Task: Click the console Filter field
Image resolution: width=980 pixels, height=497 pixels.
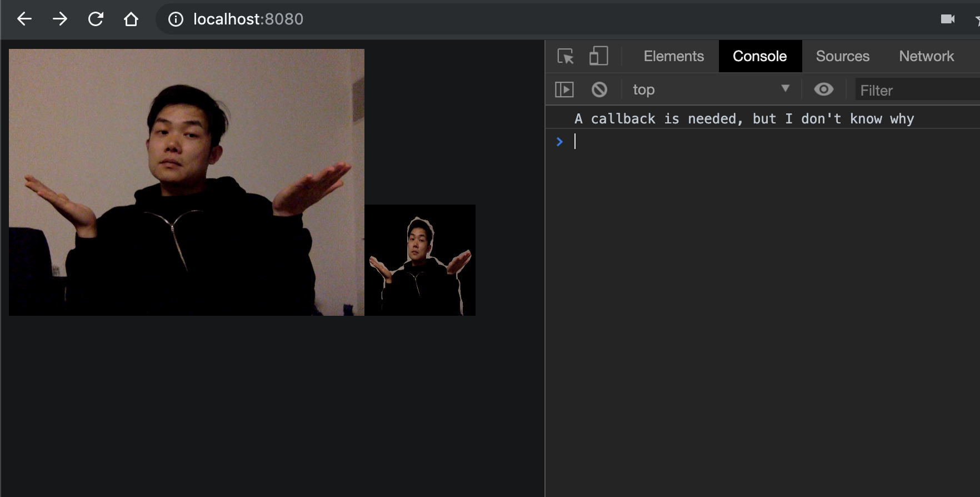Action: pyautogui.click(x=917, y=90)
